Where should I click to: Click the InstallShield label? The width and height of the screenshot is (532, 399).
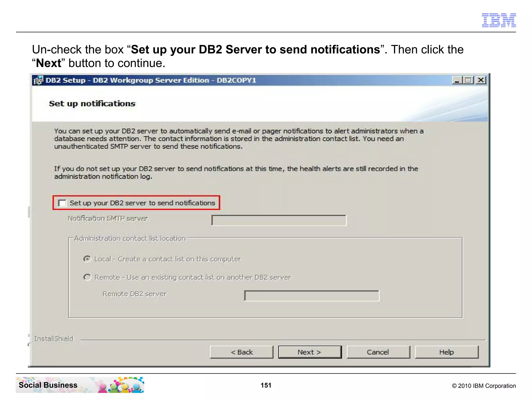click(x=54, y=338)
